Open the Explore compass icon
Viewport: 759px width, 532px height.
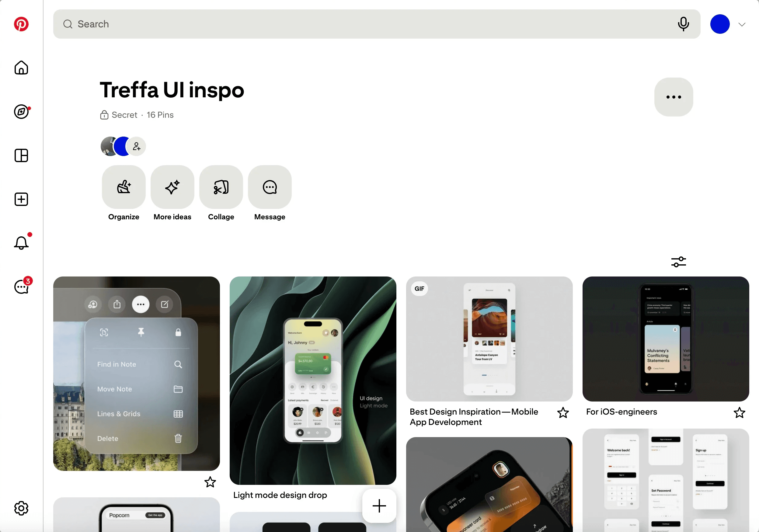point(21,112)
